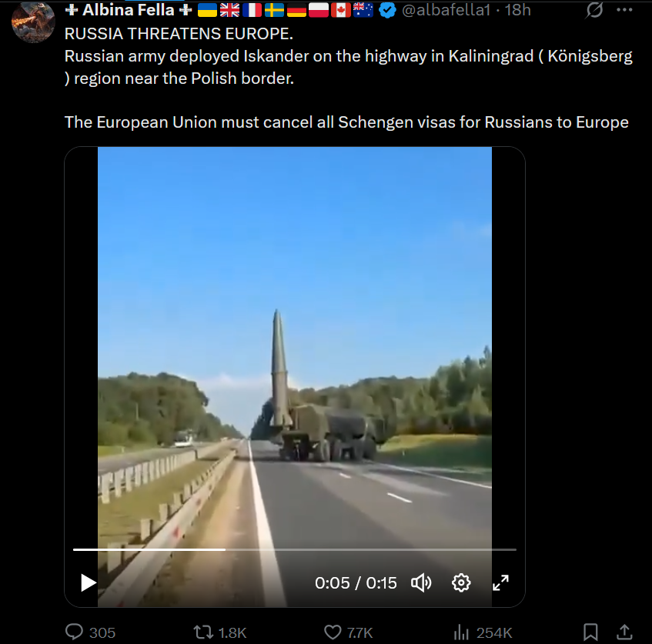Repost this tweet

pyautogui.click(x=203, y=632)
